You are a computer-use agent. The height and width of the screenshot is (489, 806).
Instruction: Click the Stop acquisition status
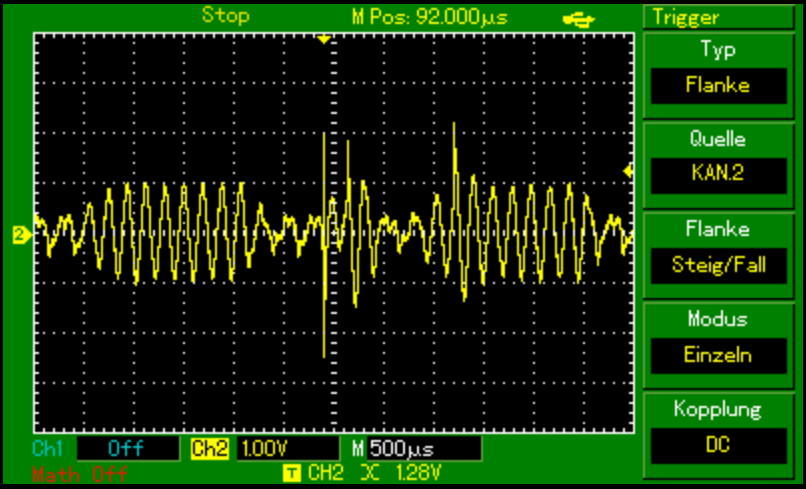coord(225,16)
